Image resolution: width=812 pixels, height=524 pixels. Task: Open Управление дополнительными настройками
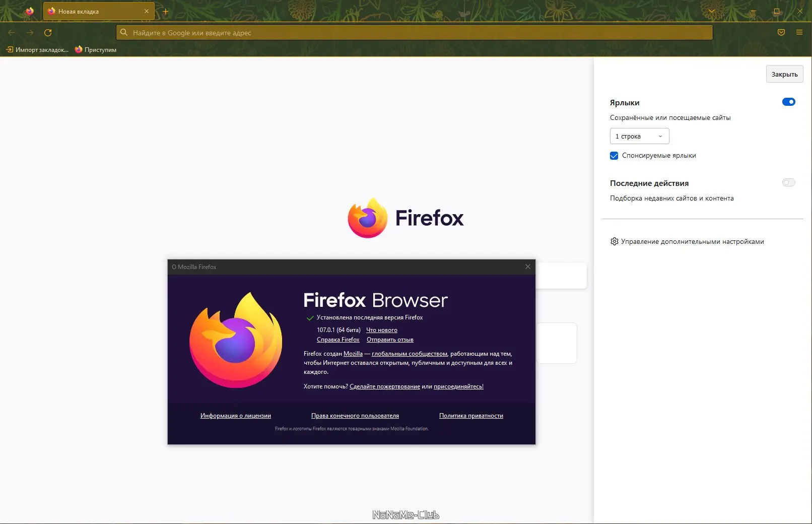(692, 242)
